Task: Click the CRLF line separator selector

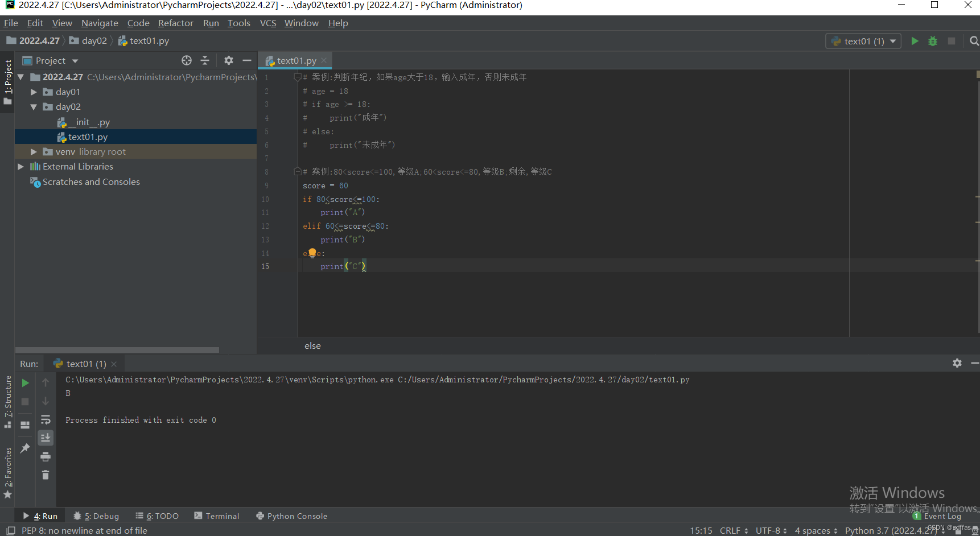Action: pos(734,530)
